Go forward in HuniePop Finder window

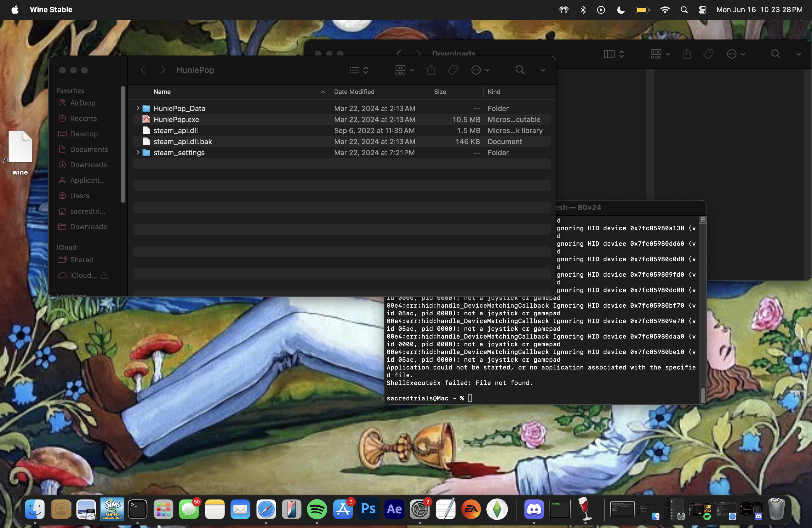pyautogui.click(x=163, y=70)
